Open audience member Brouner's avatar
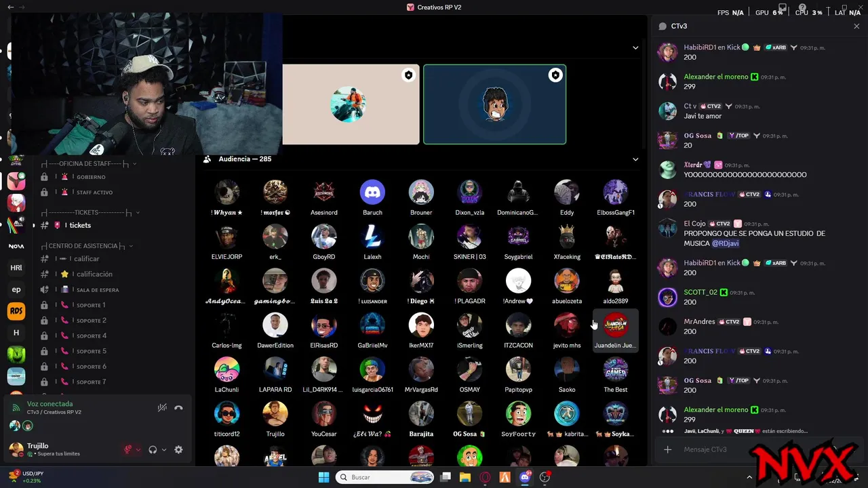 (421, 192)
